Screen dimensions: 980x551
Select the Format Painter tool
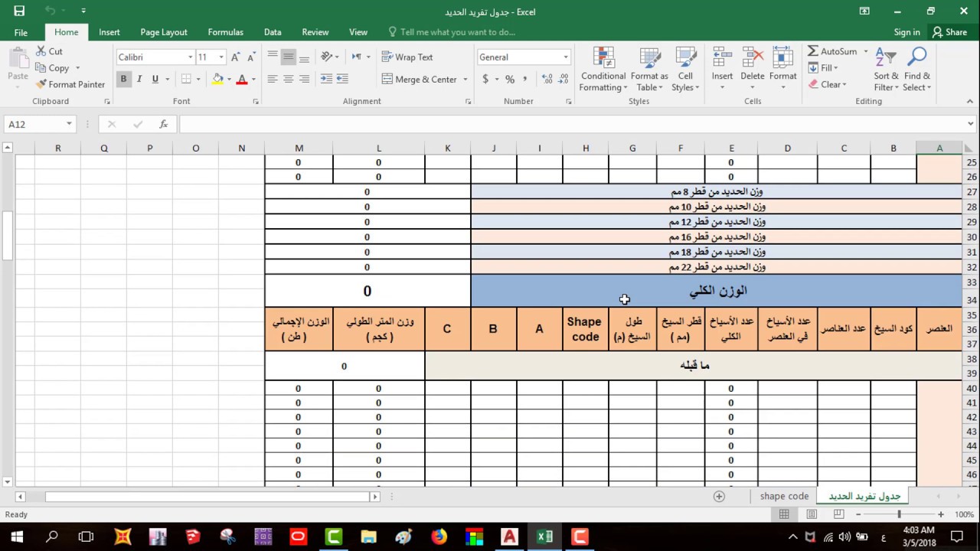point(70,84)
